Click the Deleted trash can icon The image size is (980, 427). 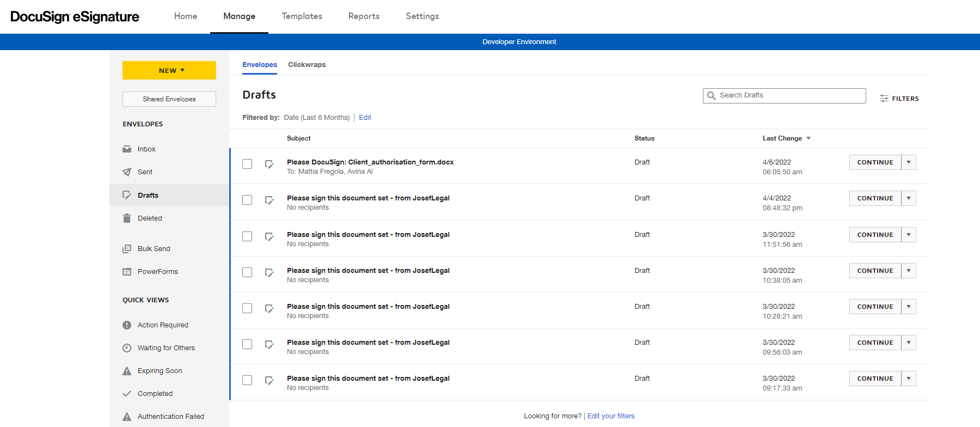tap(127, 218)
